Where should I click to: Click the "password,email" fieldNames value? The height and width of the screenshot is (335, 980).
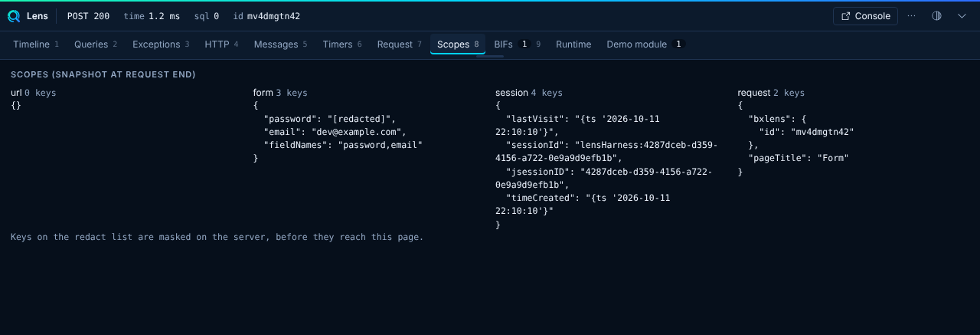pos(381,145)
